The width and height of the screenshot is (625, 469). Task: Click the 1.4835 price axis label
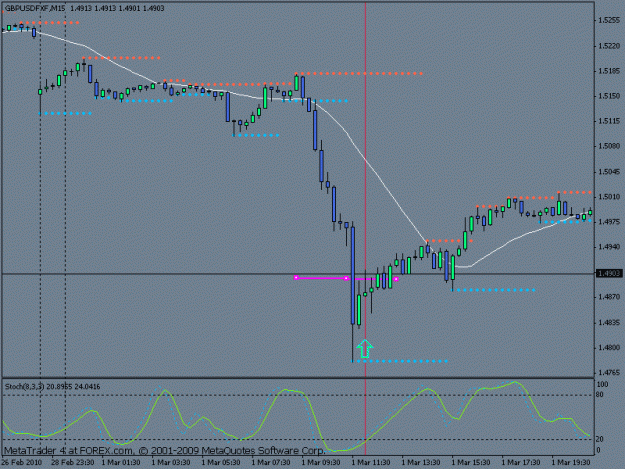[x=609, y=322]
